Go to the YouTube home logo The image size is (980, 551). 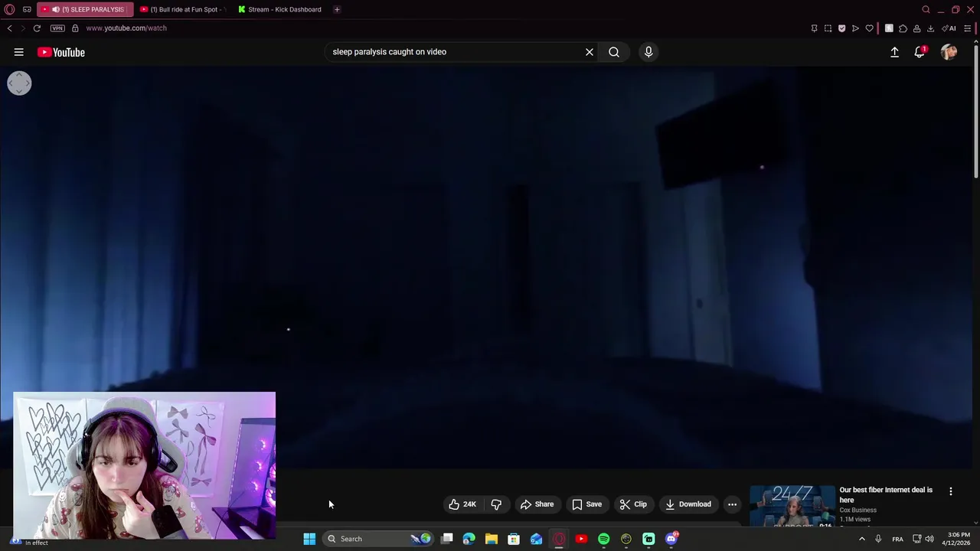(x=60, y=52)
